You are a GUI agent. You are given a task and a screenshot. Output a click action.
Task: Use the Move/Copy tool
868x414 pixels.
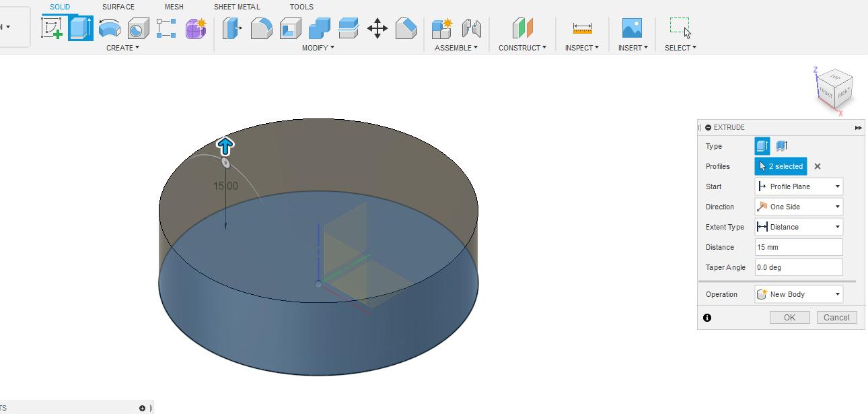[x=377, y=28]
